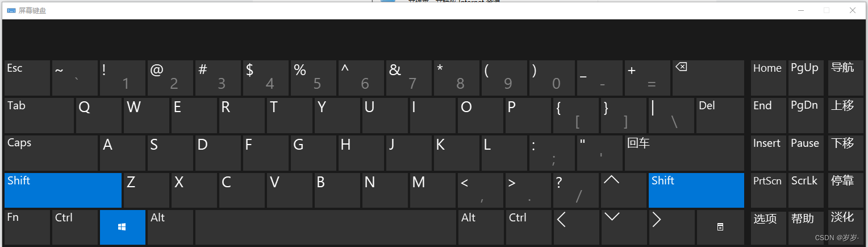
Task: Select the 导航 navigation key
Action: click(x=845, y=77)
